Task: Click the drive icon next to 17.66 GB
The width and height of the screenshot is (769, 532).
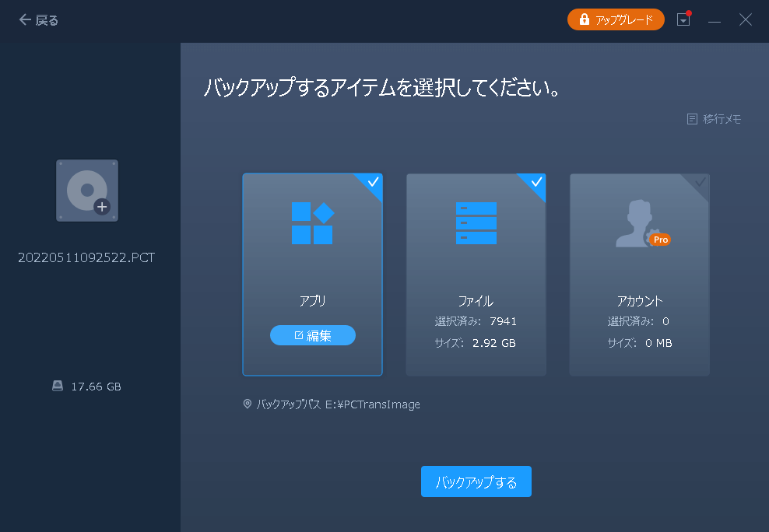Action: point(58,387)
